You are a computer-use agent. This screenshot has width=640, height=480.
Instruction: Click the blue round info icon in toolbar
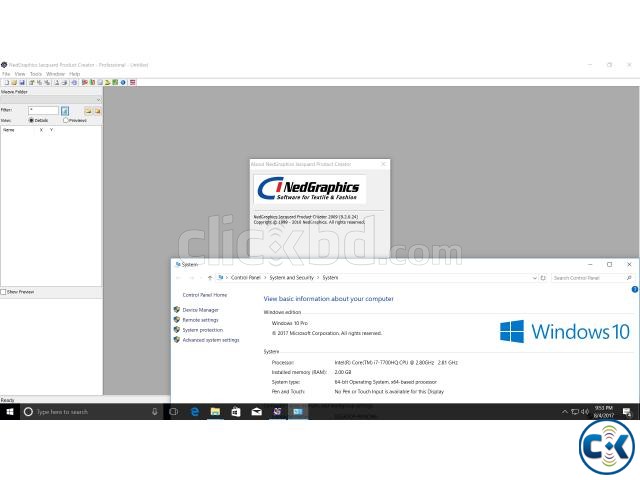pos(123,82)
